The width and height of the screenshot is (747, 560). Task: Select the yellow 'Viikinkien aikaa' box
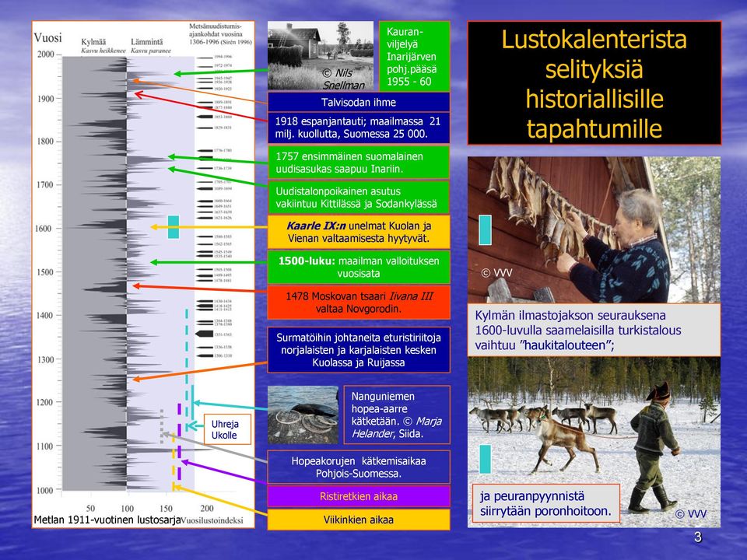pyautogui.click(x=359, y=520)
